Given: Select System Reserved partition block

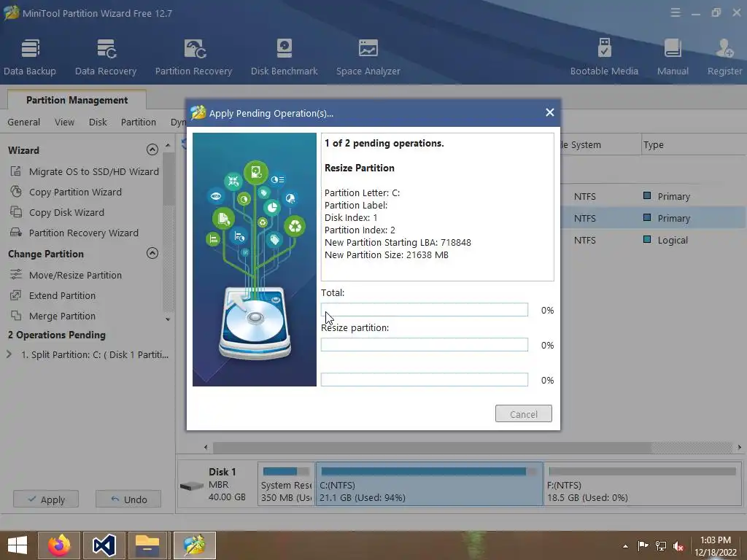Looking at the screenshot, I should click(x=286, y=484).
